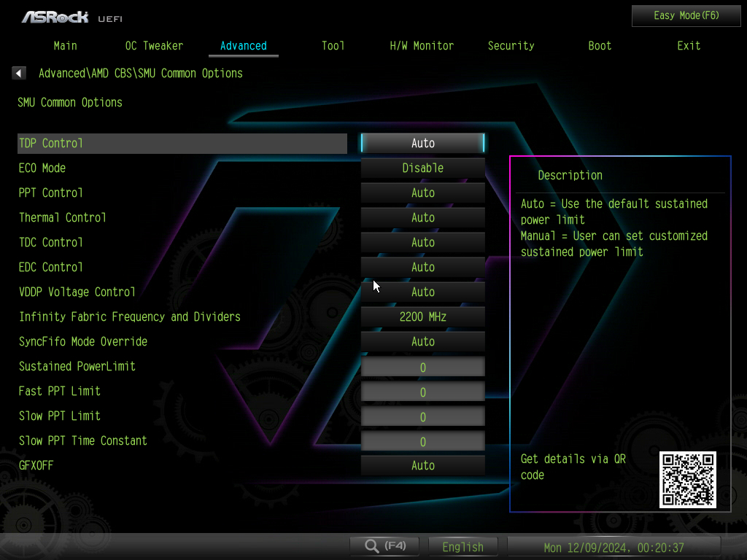This screenshot has width=747, height=560.
Task: Click the ASRock UEFI logo
Action: point(72,17)
